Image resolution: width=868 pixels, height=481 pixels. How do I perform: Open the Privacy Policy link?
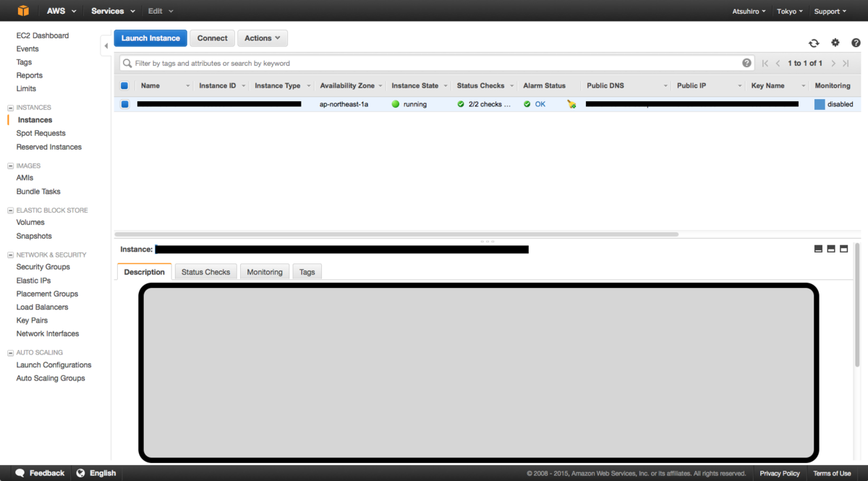780,473
